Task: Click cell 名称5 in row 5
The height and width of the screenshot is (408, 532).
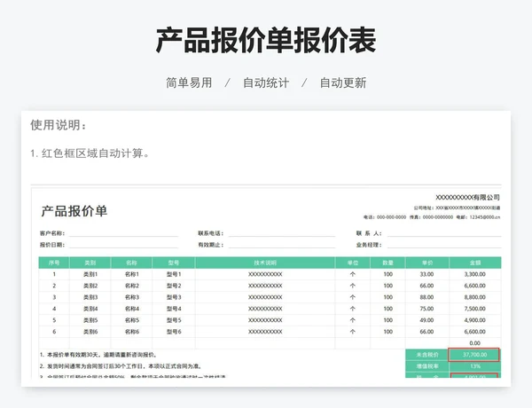Action: tap(131, 320)
